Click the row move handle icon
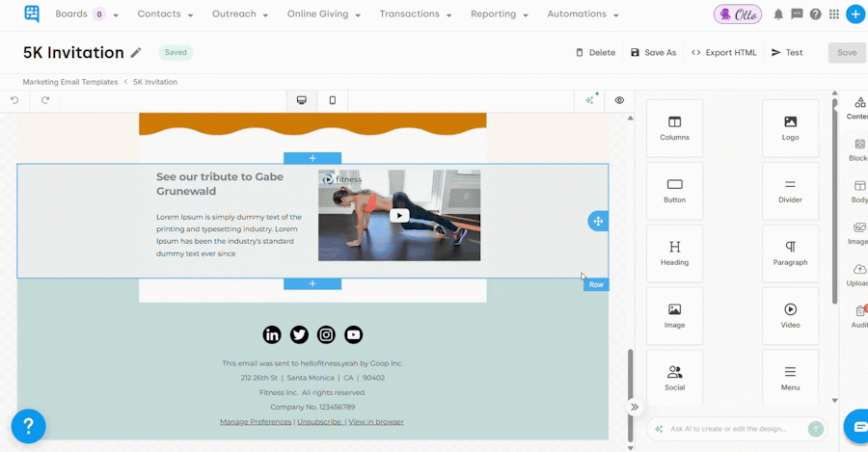This screenshot has width=868, height=452. pos(598,222)
